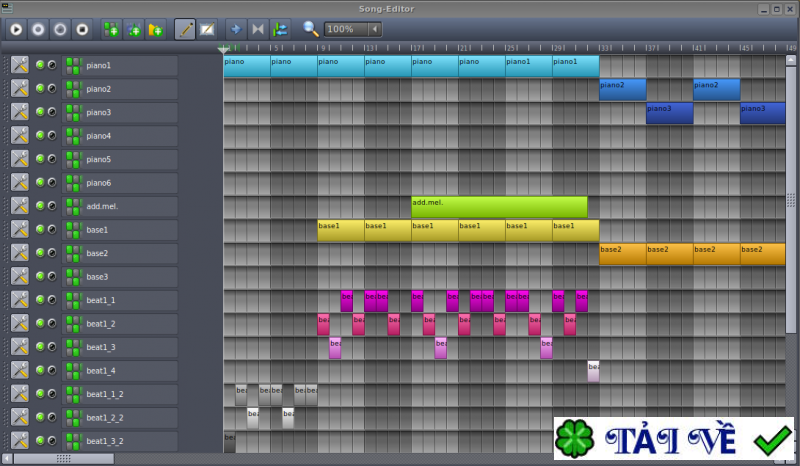Viewport: 800px width, 466px height.
Task: Mute the base2 track
Action: 40,253
